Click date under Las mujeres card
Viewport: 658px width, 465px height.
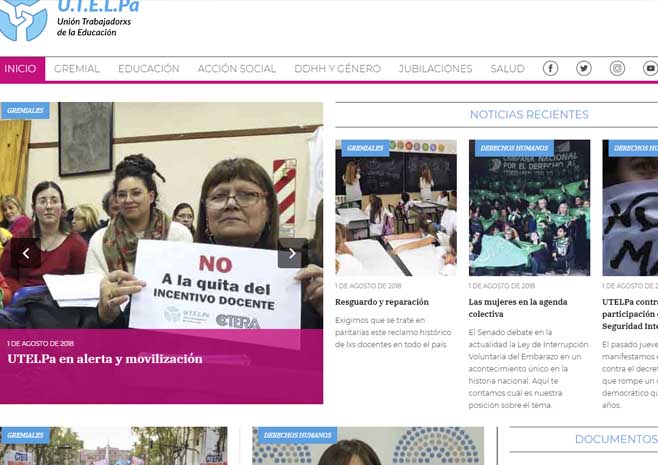tap(501, 286)
